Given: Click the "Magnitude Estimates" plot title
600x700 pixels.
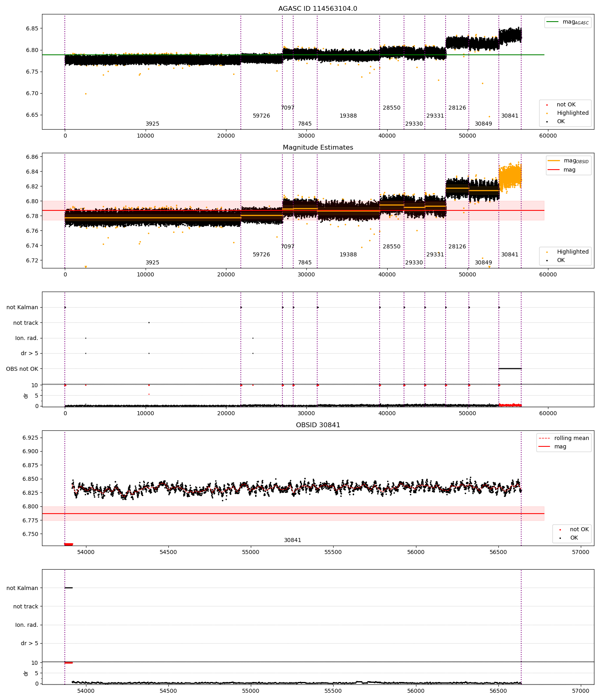Looking at the screenshot, I should pyautogui.click(x=318, y=148).
